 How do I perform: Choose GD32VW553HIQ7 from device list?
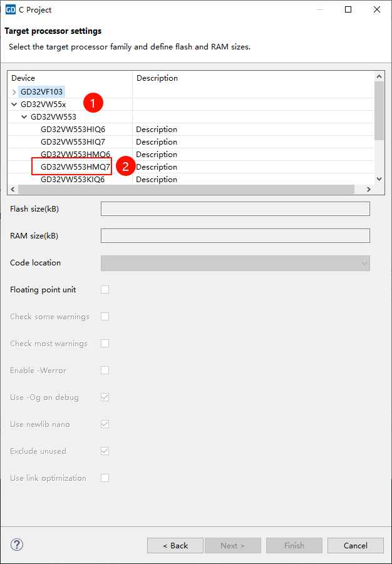click(73, 142)
